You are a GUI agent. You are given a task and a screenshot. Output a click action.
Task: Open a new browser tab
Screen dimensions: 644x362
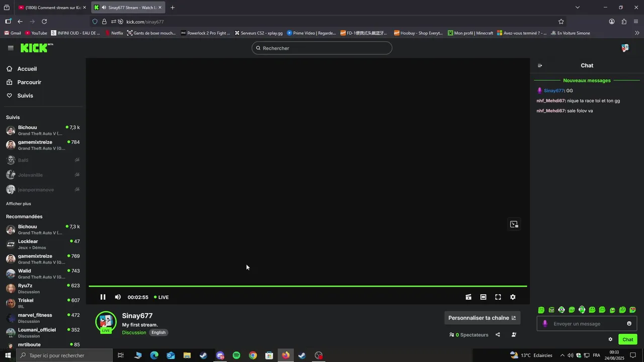click(173, 8)
